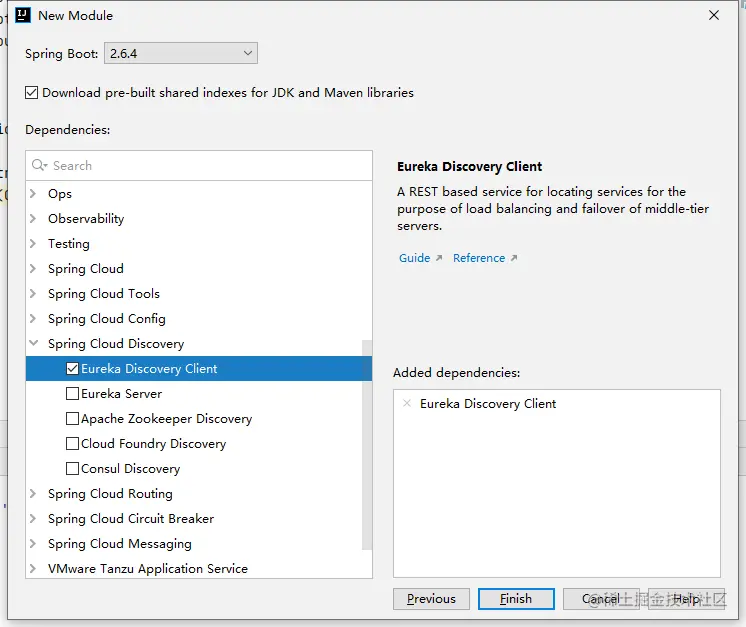Select Eureka Discovery Client in Added dependencies
The height and width of the screenshot is (627, 746).
coord(488,403)
